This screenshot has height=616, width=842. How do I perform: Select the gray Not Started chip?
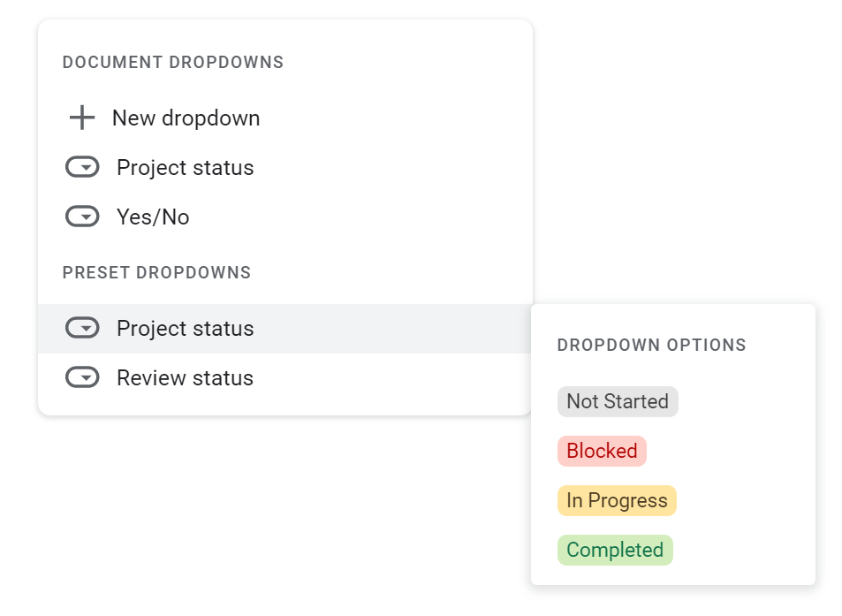[618, 401]
